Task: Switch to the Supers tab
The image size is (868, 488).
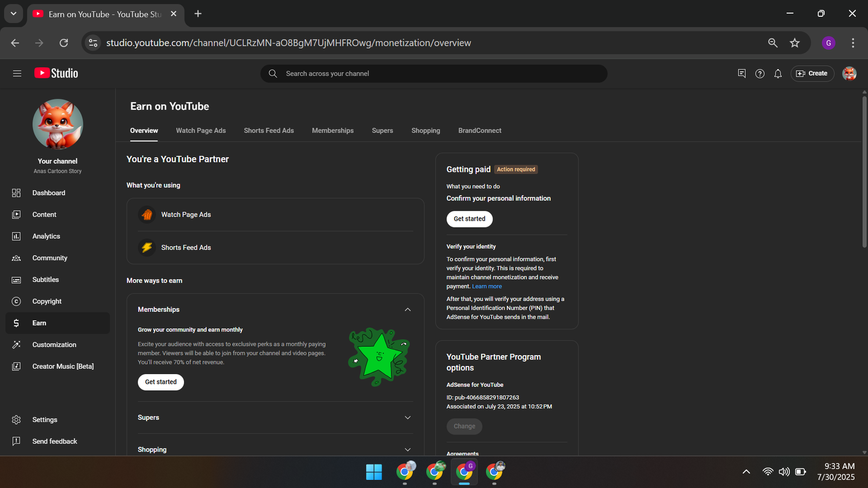Action: 382,131
